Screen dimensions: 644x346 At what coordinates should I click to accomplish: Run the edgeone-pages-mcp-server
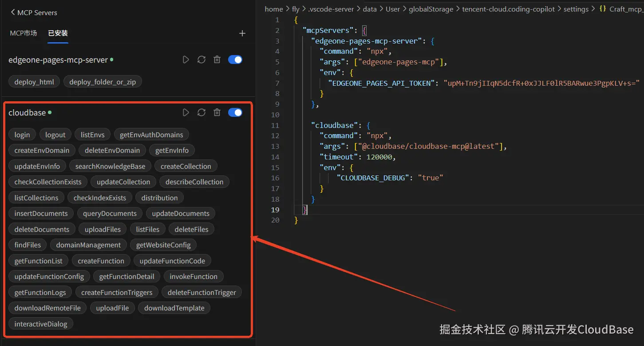pyautogui.click(x=186, y=60)
